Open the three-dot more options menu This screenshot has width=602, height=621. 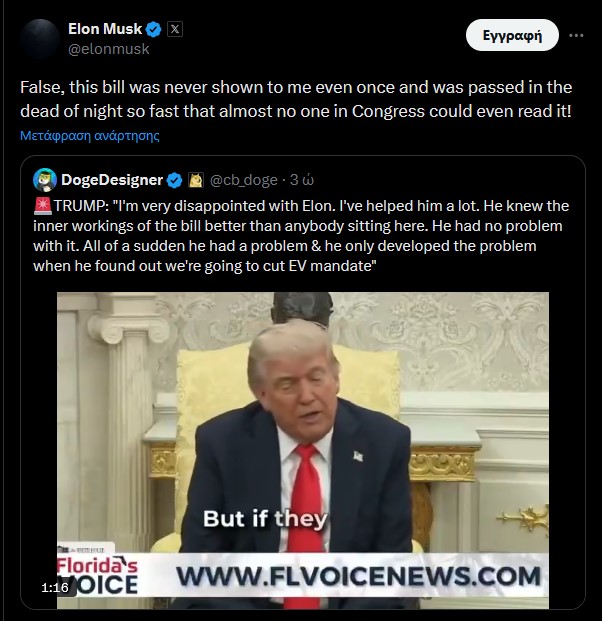tap(576, 35)
